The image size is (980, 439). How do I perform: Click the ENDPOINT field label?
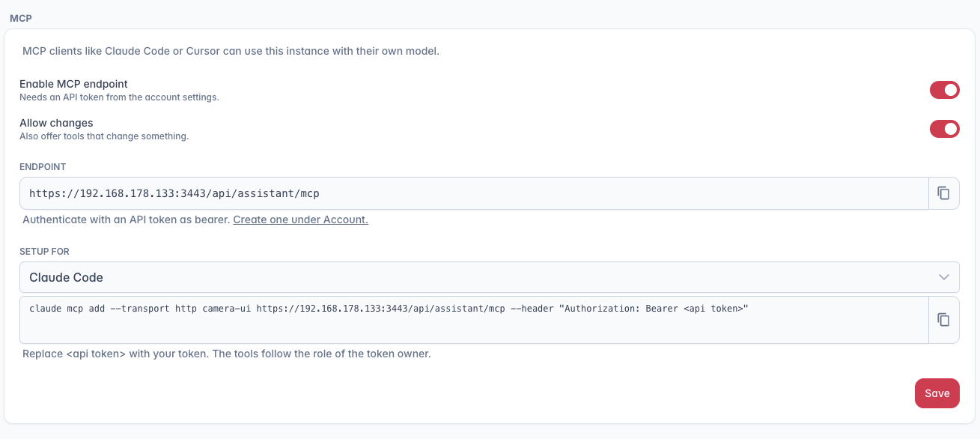click(43, 166)
